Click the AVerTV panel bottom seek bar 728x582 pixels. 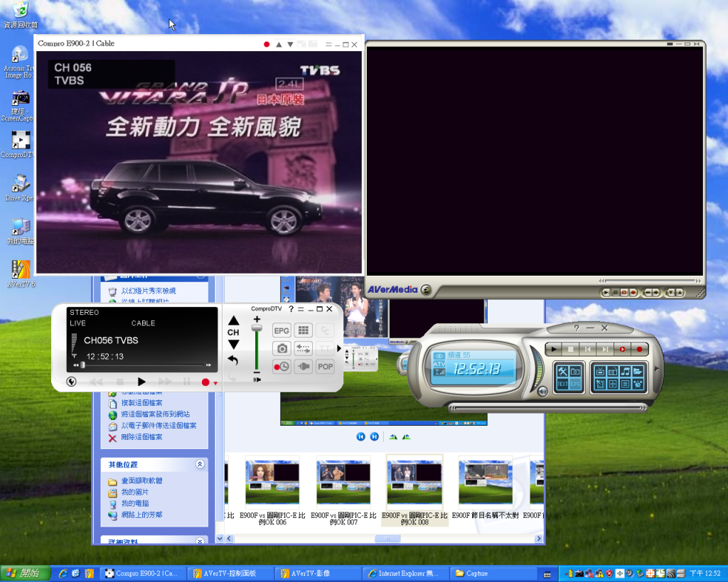tap(547, 408)
